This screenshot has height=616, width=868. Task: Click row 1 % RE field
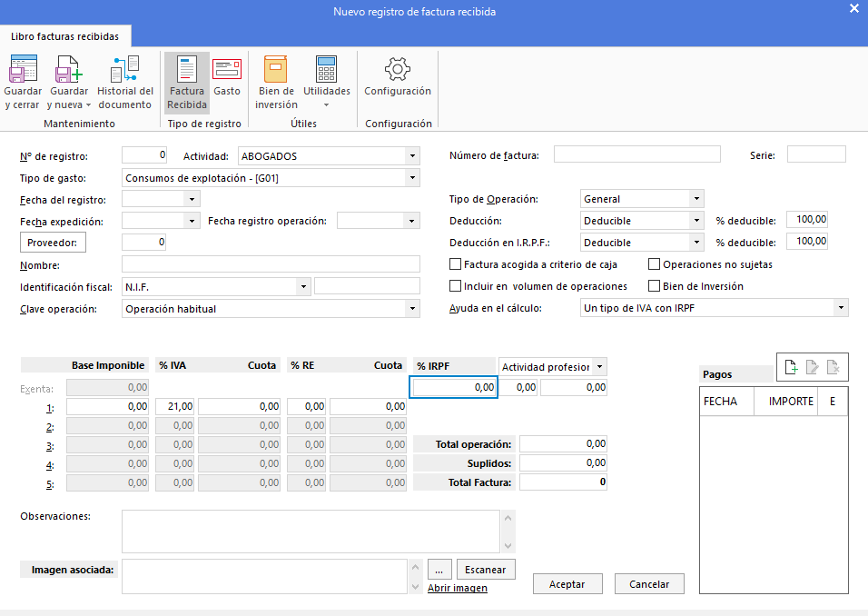[307, 407]
